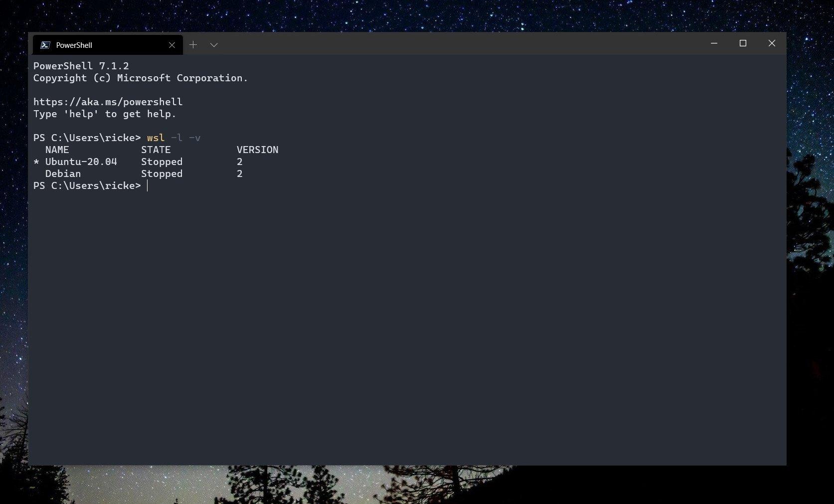Click the asterisk marking the default distro

pyautogui.click(x=36, y=162)
